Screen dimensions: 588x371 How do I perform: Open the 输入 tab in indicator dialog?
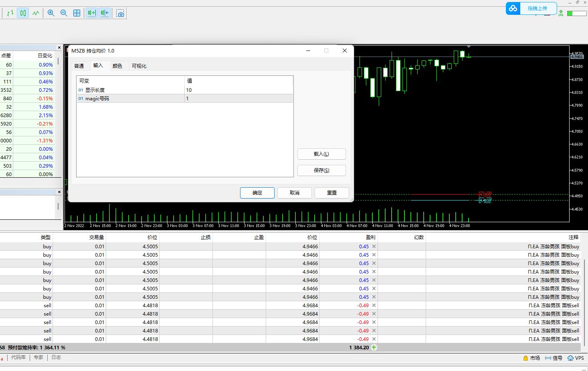pyautogui.click(x=98, y=65)
